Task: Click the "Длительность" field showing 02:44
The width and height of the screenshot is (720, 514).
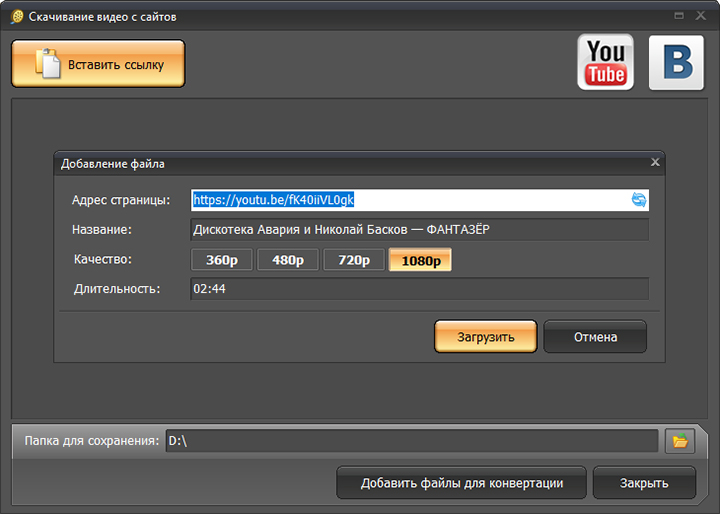Action: pyautogui.click(x=419, y=289)
